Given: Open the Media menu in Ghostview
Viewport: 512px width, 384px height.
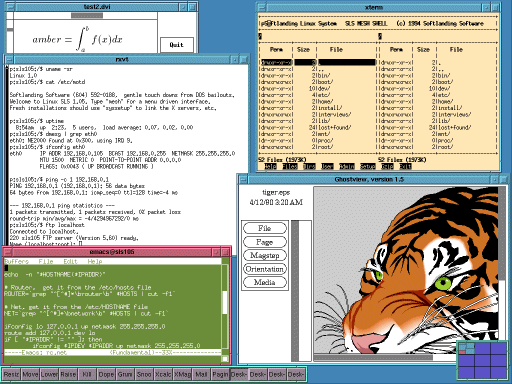Looking at the screenshot, I should pos(265,282).
